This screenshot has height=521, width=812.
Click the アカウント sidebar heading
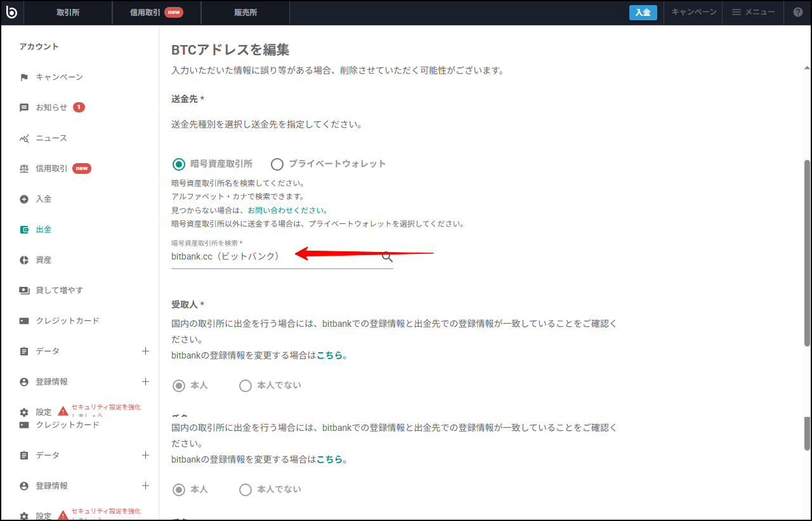pyautogui.click(x=39, y=47)
